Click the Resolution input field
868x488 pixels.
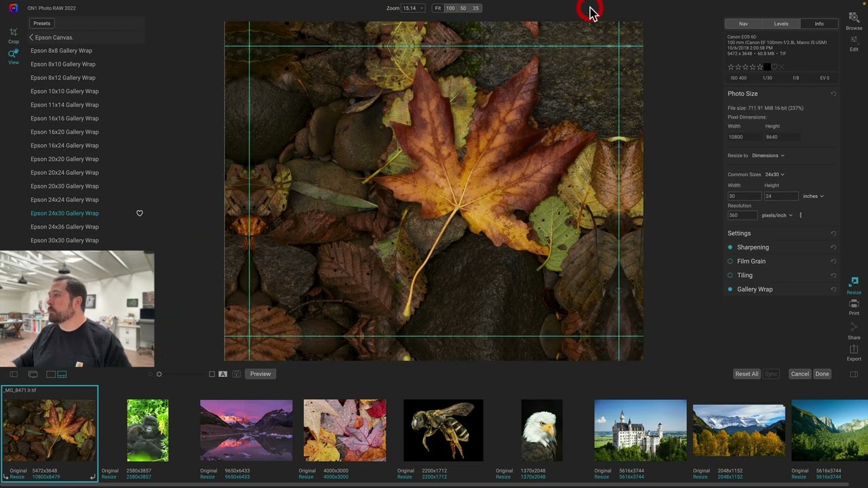(x=742, y=216)
